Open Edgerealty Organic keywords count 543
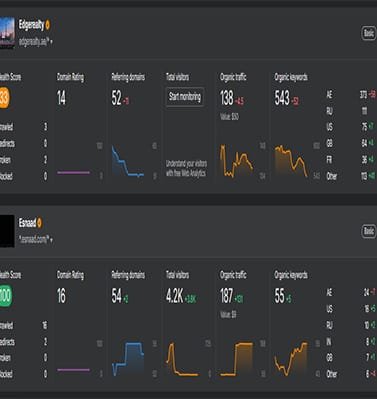The image size is (377, 399). coord(282,98)
